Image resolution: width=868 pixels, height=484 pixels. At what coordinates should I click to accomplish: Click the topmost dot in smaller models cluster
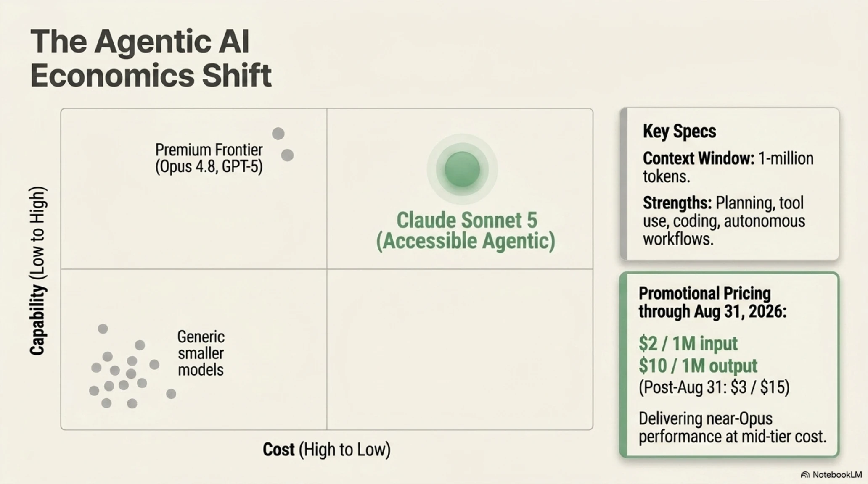[103, 329]
